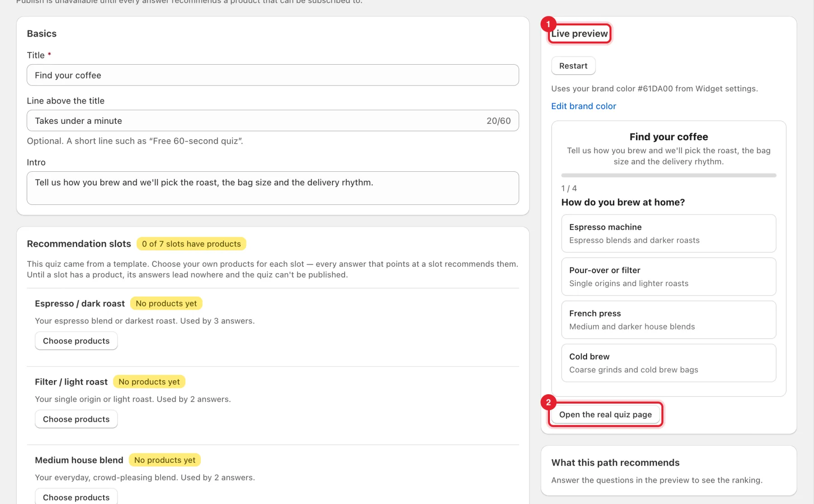Image resolution: width=814 pixels, height=504 pixels.
Task: Click 'Answer the questions in the preview' text
Action: coord(657,480)
